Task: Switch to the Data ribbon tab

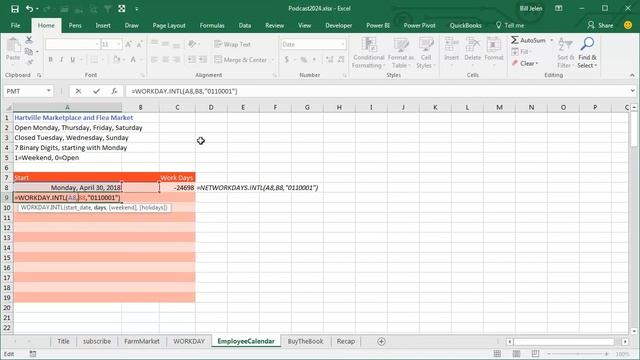Action: 245,25
